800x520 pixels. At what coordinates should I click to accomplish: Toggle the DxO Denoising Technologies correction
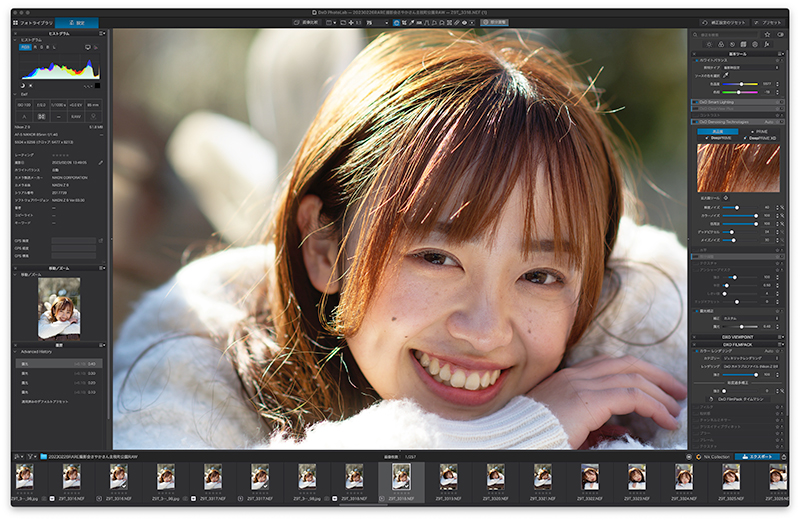(x=695, y=122)
